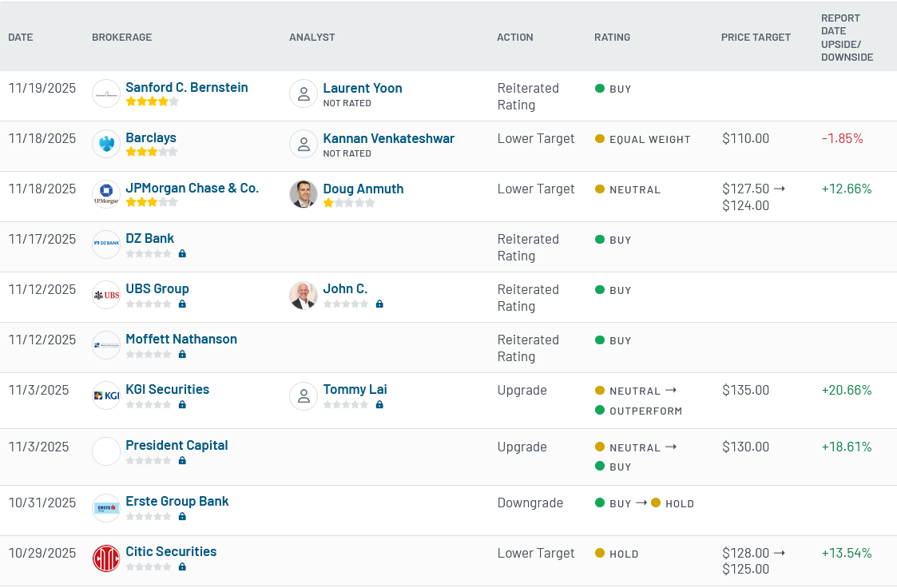Image resolution: width=897 pixels, height=588 pixels.
Task: Click Laurent Yoon's placeholder avatar icon
Action: (x=304, y=93)
